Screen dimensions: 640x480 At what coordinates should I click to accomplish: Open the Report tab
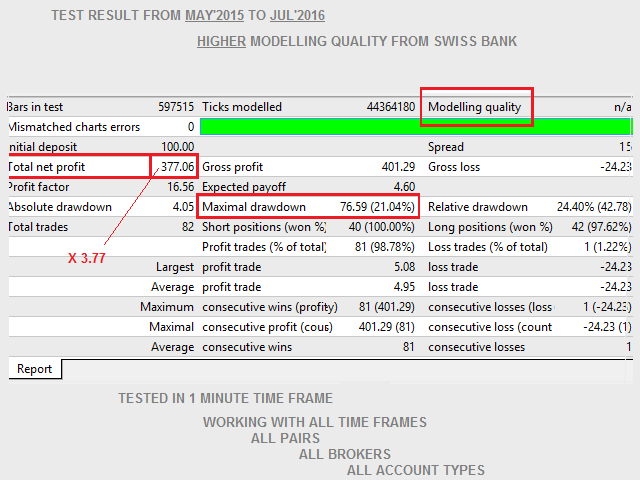(34, 369)
